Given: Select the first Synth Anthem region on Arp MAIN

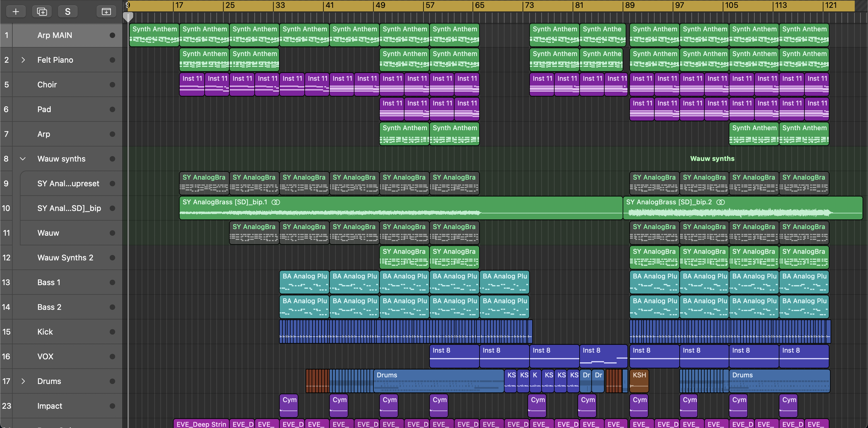Looking at the screenshot, I should click(154, 35).
